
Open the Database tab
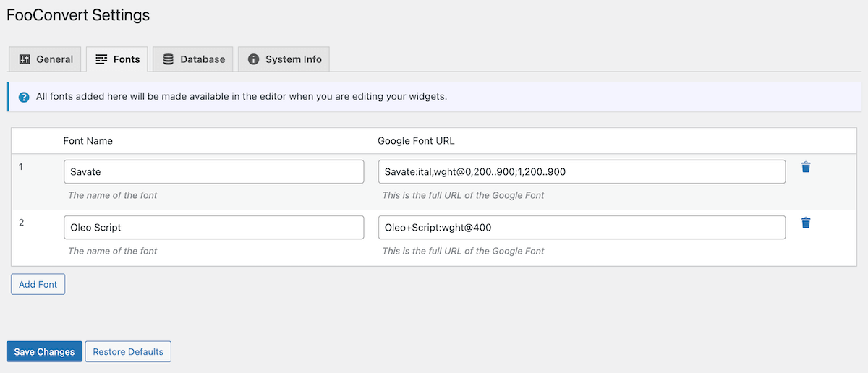pos(193,59)
